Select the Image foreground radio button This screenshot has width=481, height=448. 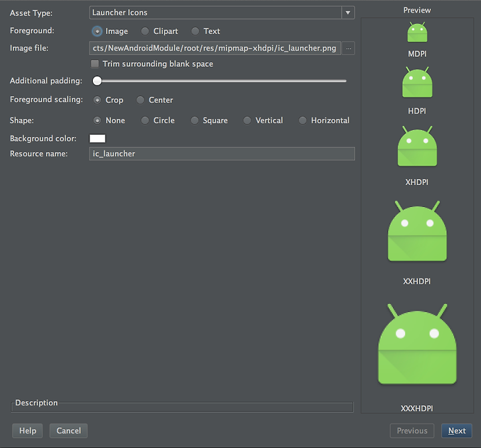click(97, 31)
